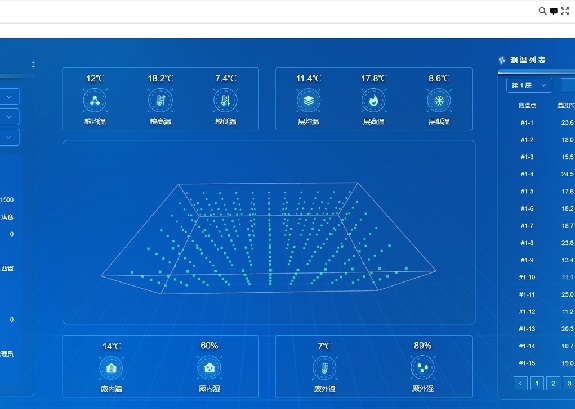Click the indoor temperature house icon showing 14℃
Viewport: 575px width, 409px height.
click(111, 368)
